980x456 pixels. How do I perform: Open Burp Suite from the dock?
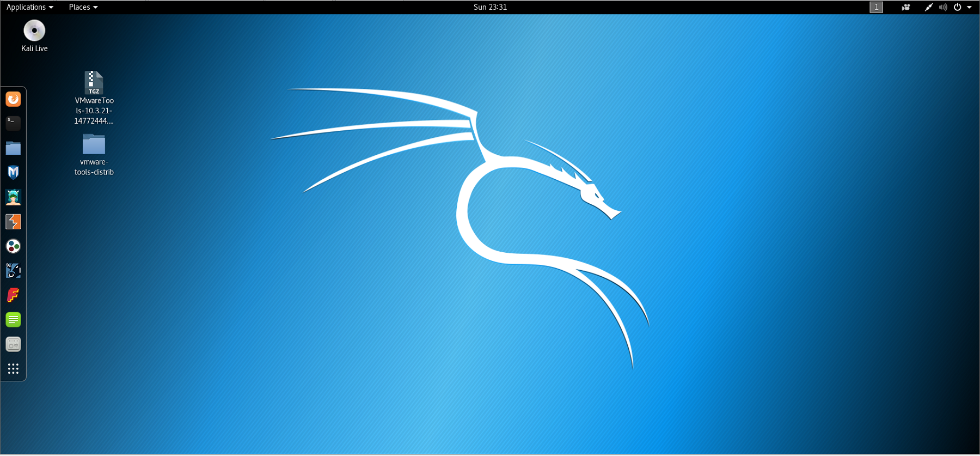13,222
